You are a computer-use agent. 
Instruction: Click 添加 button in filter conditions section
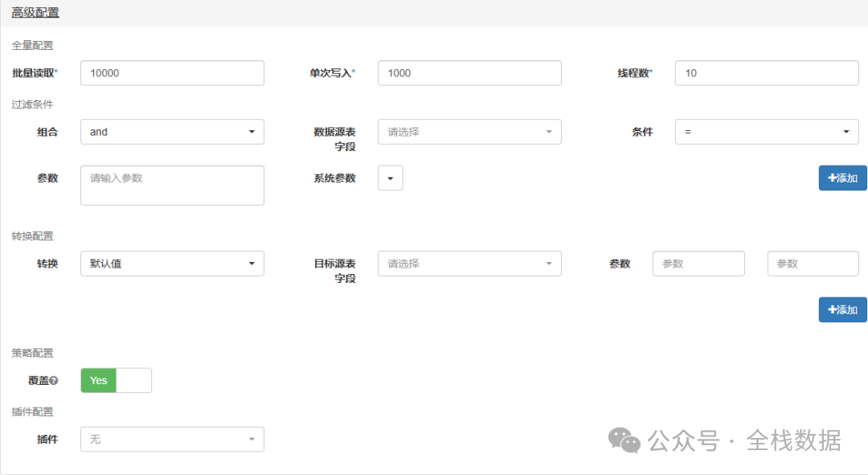coord(842,178)
